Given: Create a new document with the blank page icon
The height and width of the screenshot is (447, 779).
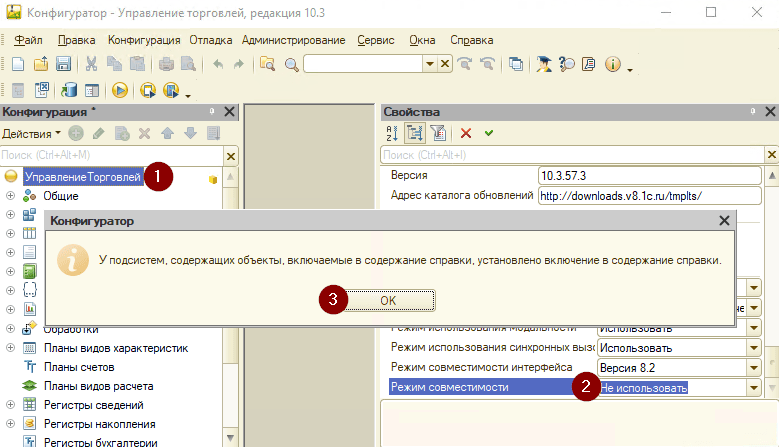Looking at the screenshot, I should point(18,64).
